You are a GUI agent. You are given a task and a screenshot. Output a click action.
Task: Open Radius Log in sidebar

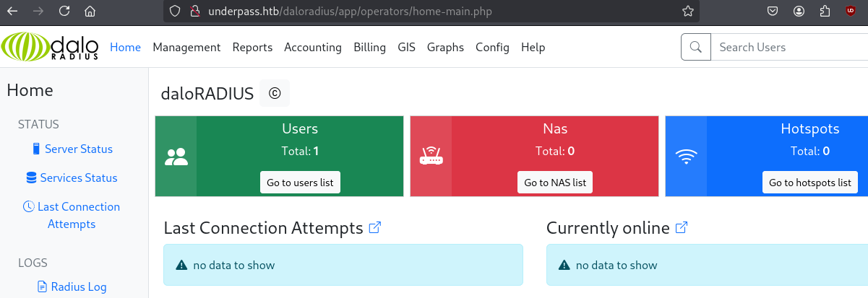pos(78,286)
